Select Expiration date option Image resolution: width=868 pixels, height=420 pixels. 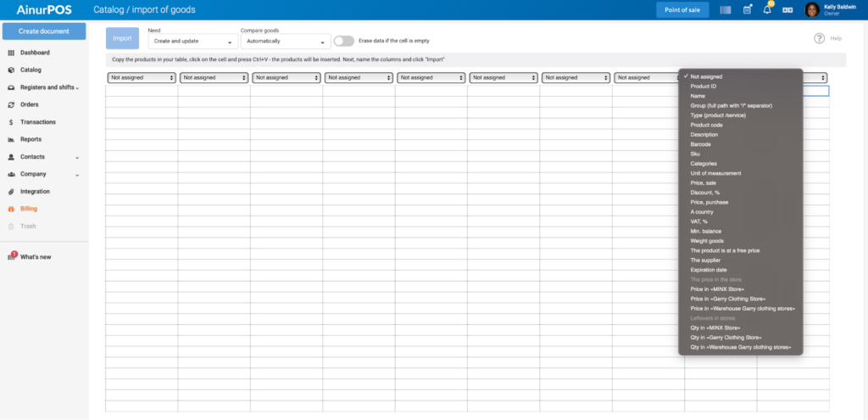[741, 270]
